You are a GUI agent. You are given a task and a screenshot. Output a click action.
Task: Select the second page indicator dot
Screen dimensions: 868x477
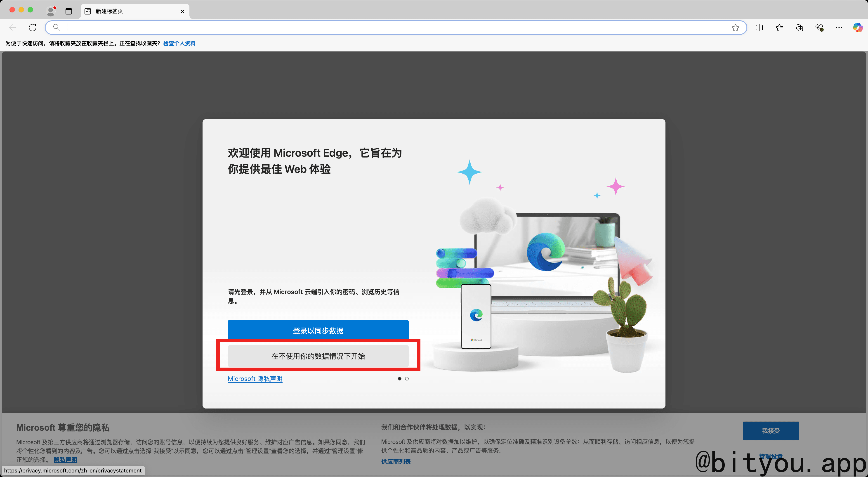pyautogui.click(x=407, y=379)
